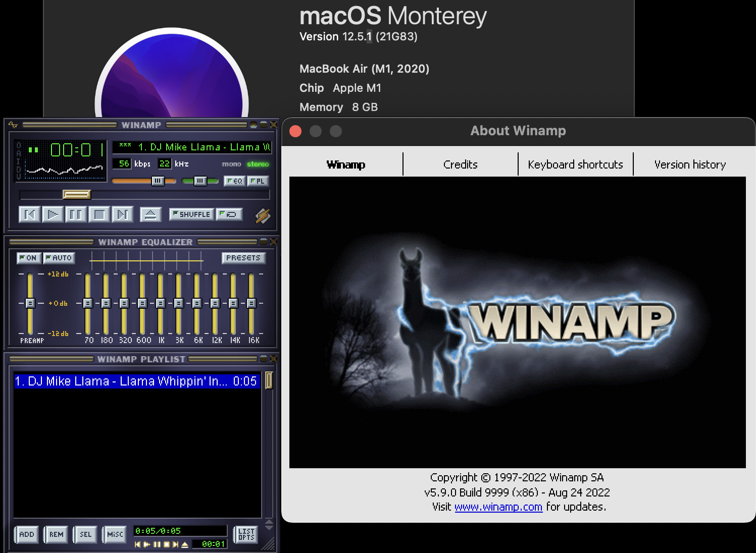The width and height of the screenshot is (756, 553).
Task: Open files with the main Eject button
Action: click(150, 214)
